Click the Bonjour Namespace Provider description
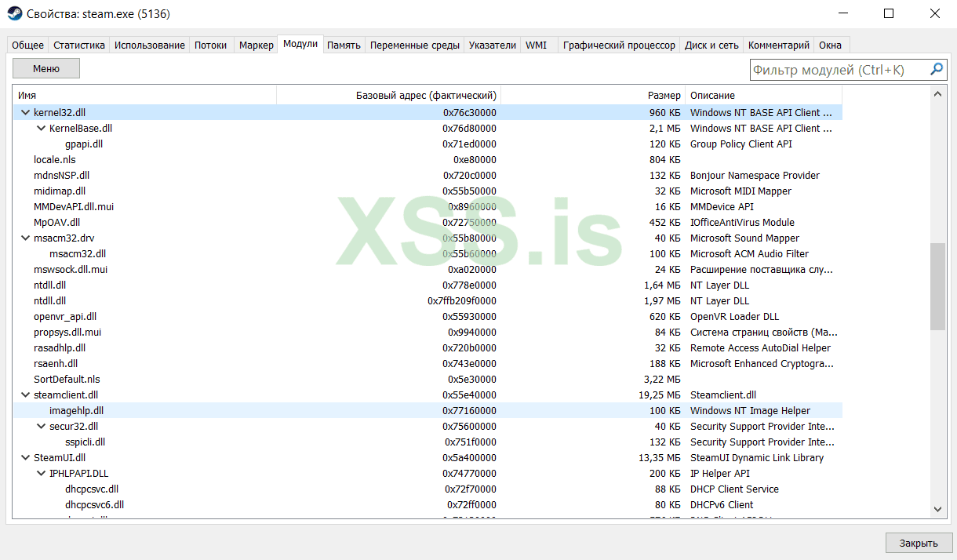 click(755, 176)
